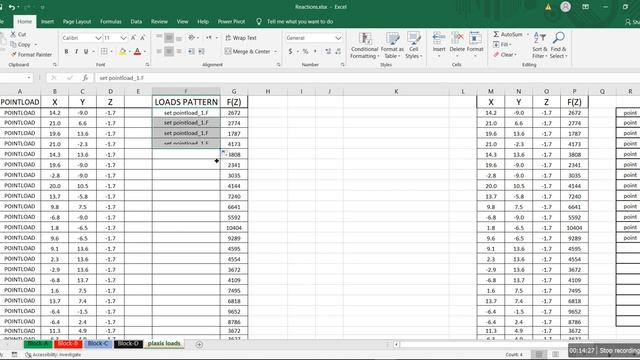Open the Clear menu
The height and width of the screenshot is (360, 640).
coord(505,55)
